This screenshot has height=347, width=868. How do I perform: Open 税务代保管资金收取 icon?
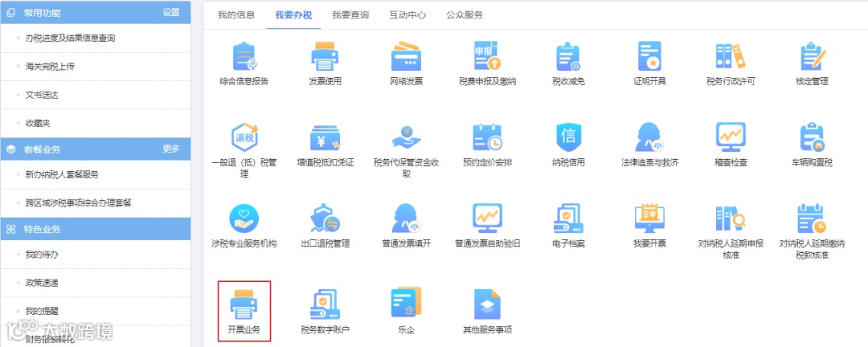point(406,137)
